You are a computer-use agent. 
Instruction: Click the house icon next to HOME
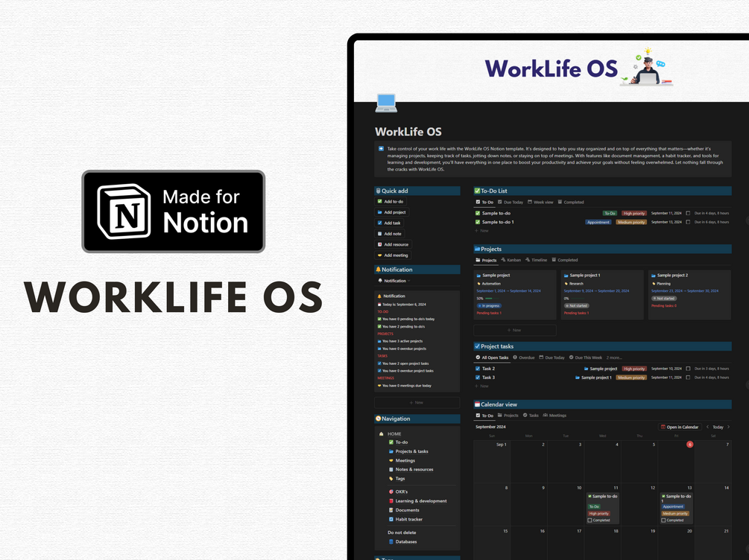point(381,434)
